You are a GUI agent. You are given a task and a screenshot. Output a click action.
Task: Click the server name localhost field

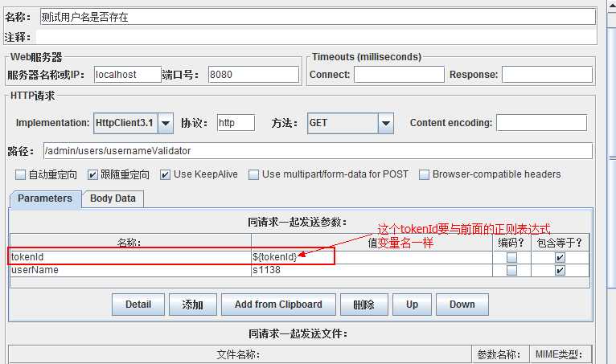pyautogui.click(x=128, y=74)
